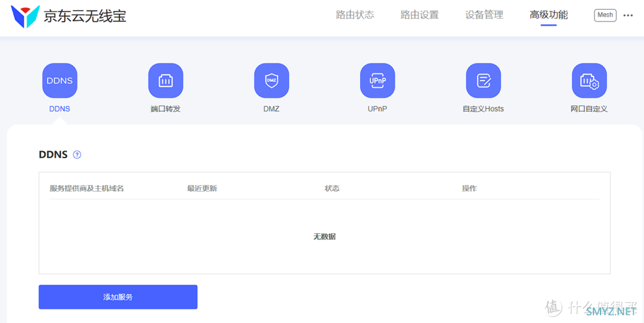The height and width of the screenshot is (323, 644).
Task: Open the DDNS feature icon
Action: (60, 81)
